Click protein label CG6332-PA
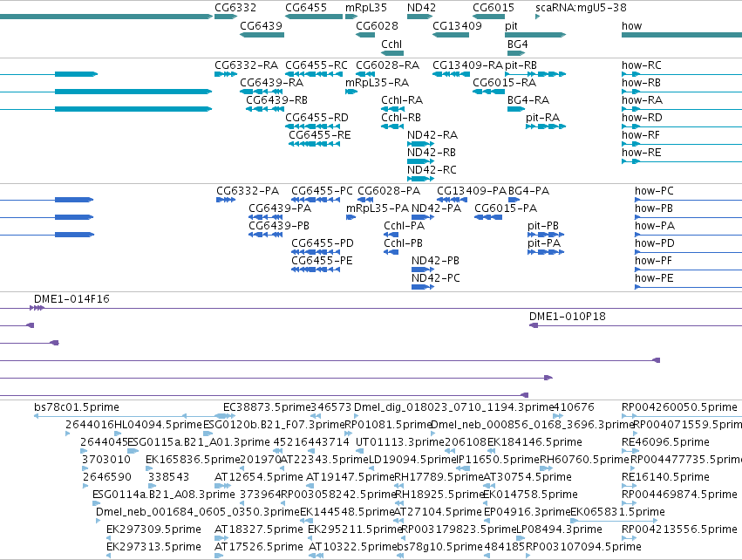 (248, 191)
